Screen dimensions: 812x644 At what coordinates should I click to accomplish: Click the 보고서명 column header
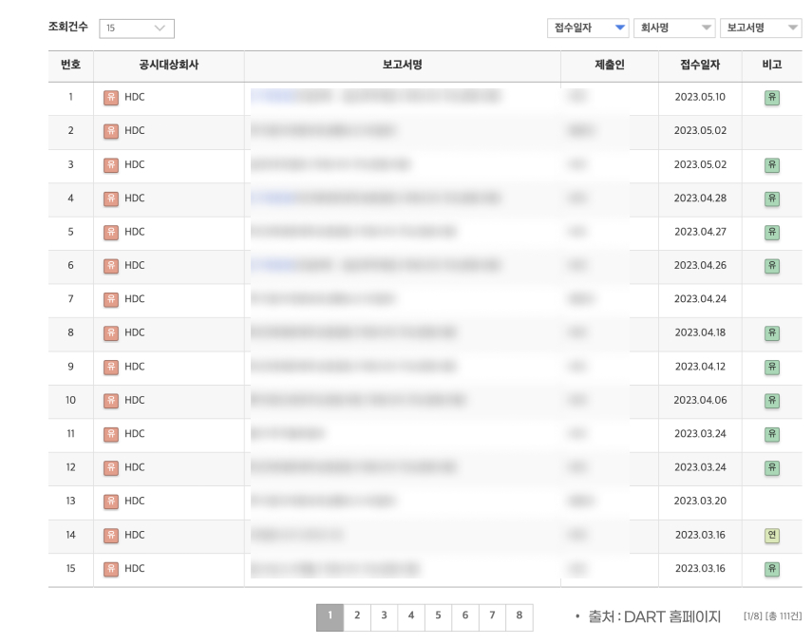tap(402, 66)
